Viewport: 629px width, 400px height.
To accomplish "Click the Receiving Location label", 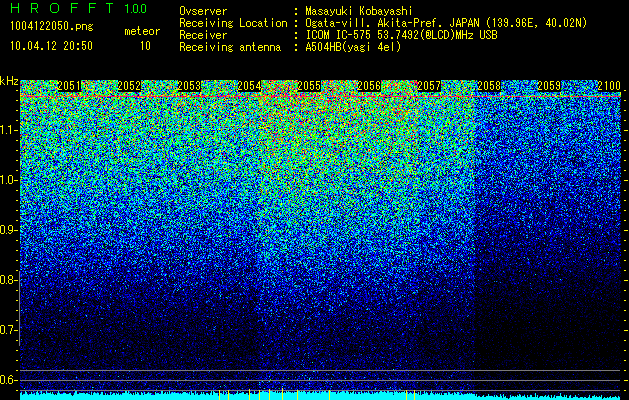I will click(x=233, y=23).
